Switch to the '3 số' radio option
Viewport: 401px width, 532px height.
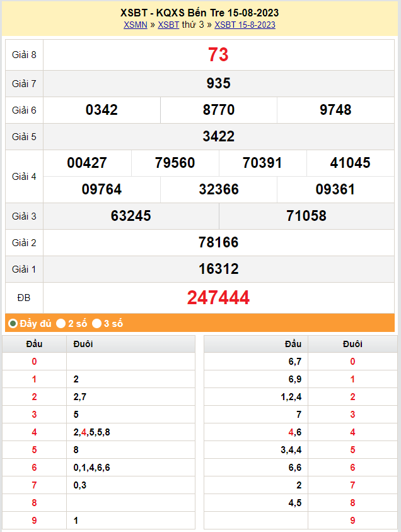point(97,324)
